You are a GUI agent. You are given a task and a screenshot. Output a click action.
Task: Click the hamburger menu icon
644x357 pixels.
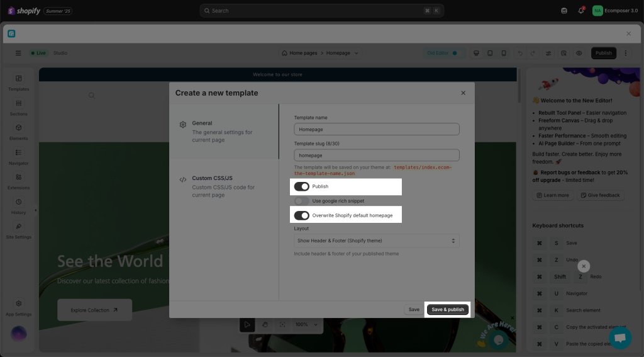tap(18, 53)
